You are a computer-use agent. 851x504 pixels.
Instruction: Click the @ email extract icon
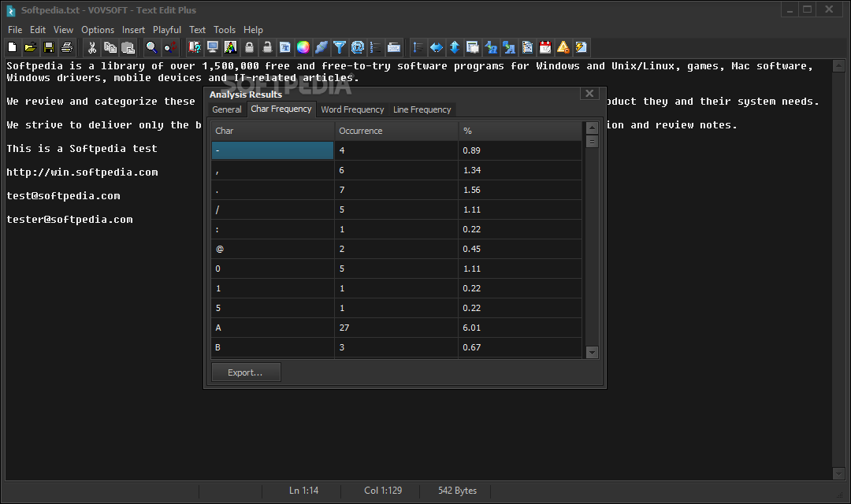click(x=358, y=47)
